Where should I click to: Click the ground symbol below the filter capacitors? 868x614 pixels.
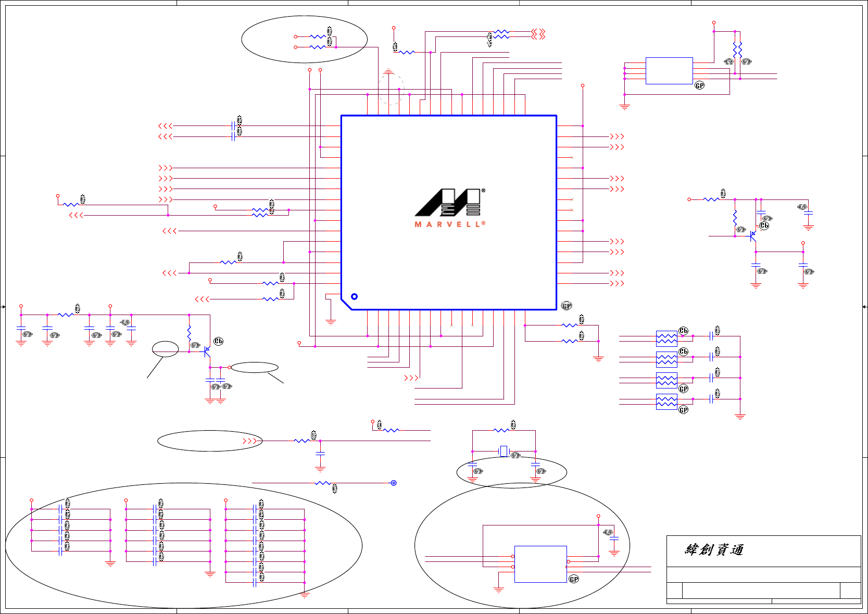(x=740, y=416)
